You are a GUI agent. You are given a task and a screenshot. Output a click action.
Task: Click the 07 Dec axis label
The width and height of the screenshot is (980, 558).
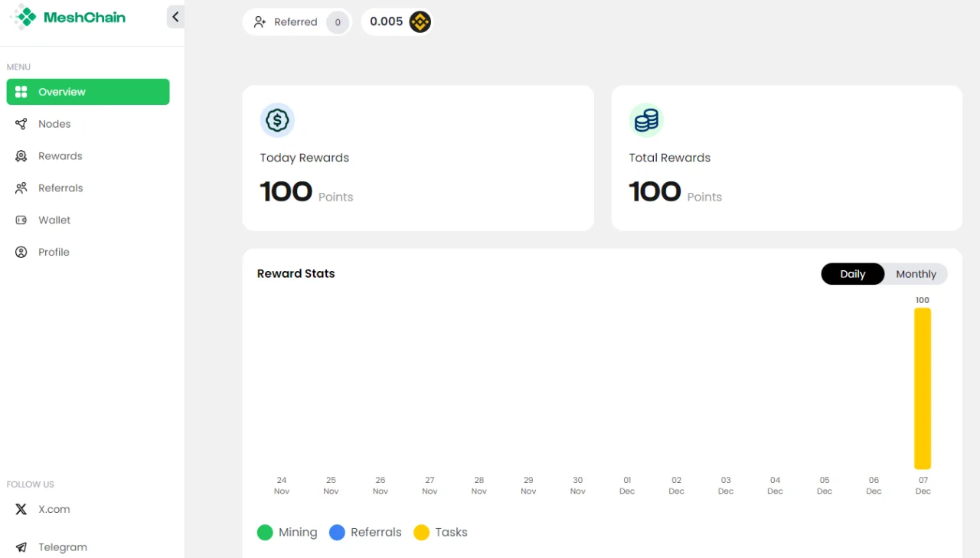923,486
